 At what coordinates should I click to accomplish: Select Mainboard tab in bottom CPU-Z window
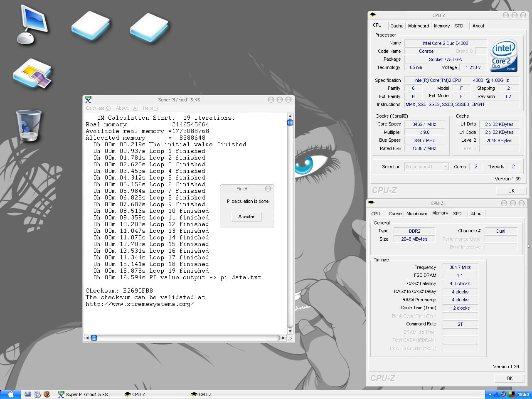pyautogui.click(x=417, y=214)
